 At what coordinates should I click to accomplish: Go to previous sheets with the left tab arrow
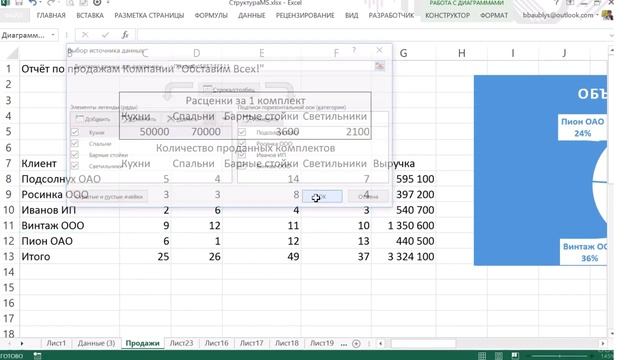click(9, 344)
